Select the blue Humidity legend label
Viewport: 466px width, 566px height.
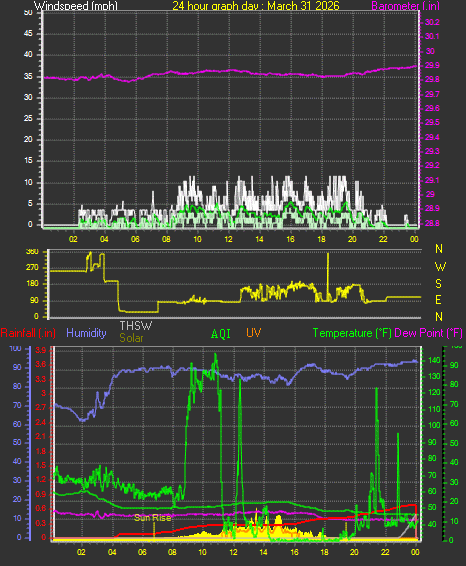point(86,333)
